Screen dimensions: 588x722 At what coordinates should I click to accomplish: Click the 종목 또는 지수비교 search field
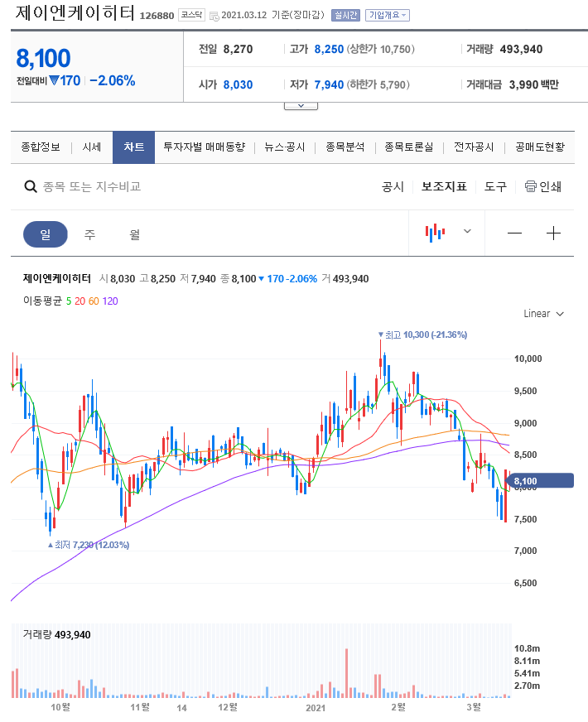(x=92, y=186)
